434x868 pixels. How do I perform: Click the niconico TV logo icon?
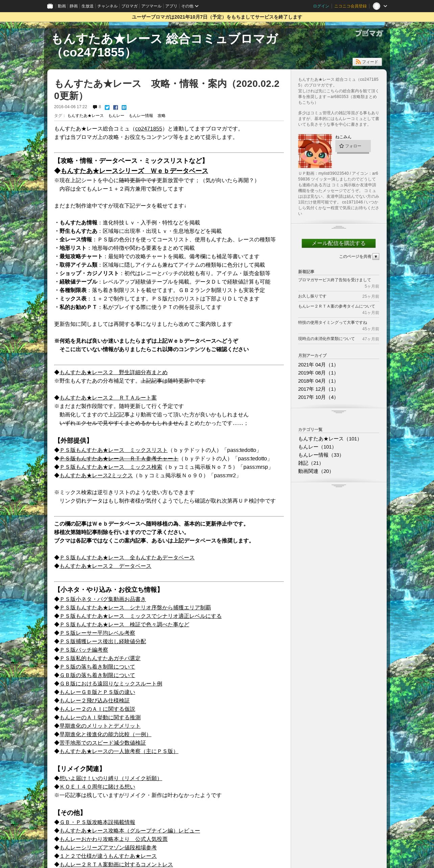[50, 6]
